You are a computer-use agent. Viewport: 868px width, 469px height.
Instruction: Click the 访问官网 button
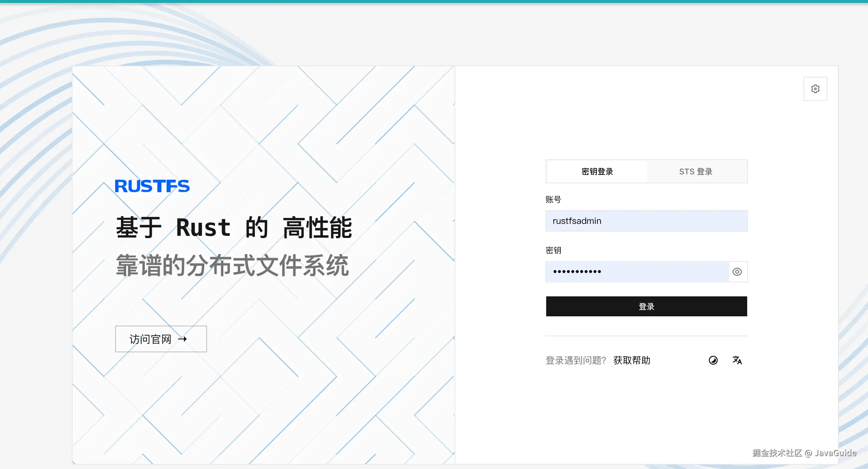point(161,339)
